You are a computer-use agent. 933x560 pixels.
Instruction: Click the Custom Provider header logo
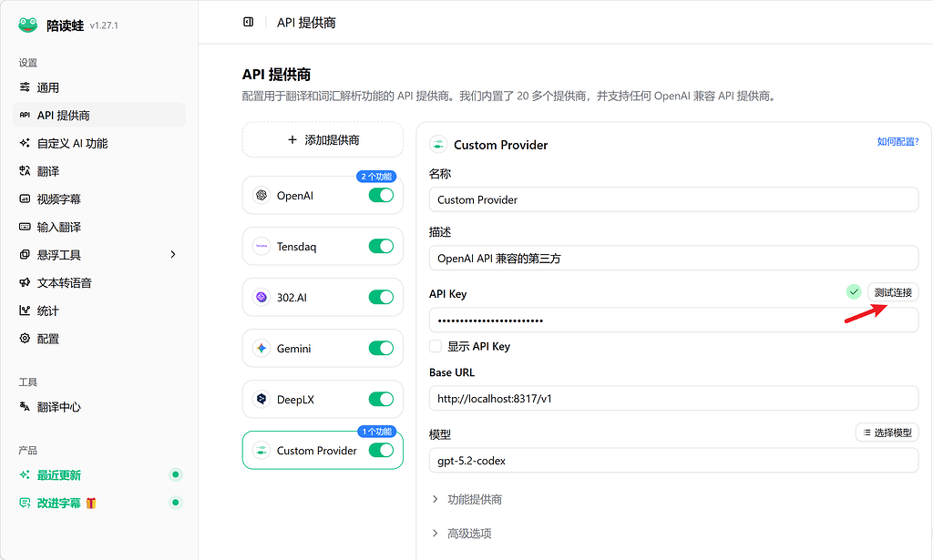click(438, 145)
